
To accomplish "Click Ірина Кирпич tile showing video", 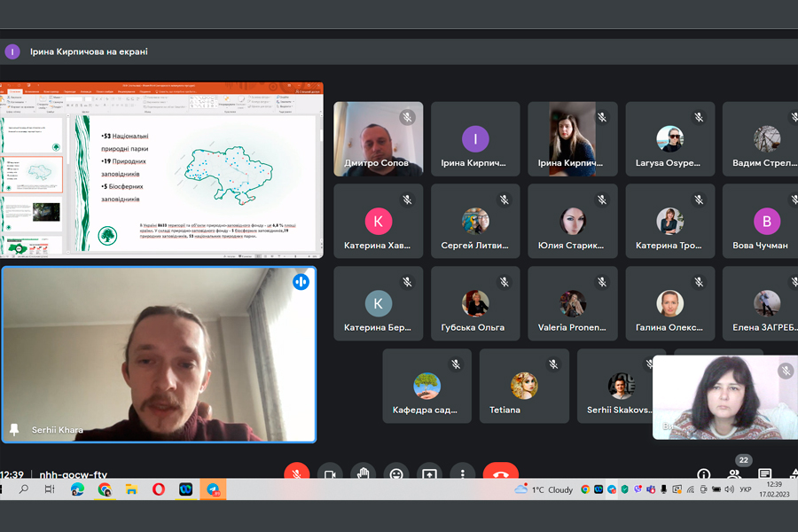I will tap(573, 139).
